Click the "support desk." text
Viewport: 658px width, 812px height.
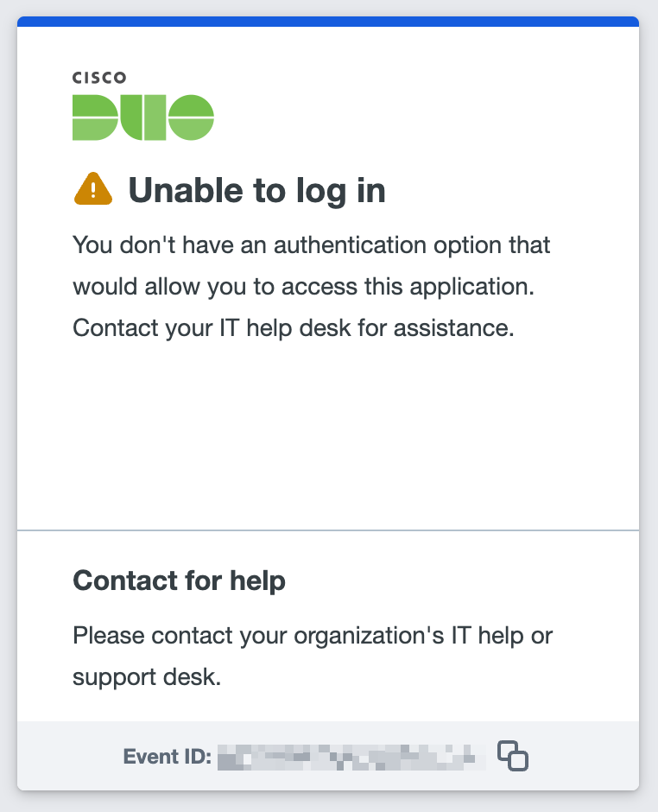pyautogui.click(x=147, y=677)
